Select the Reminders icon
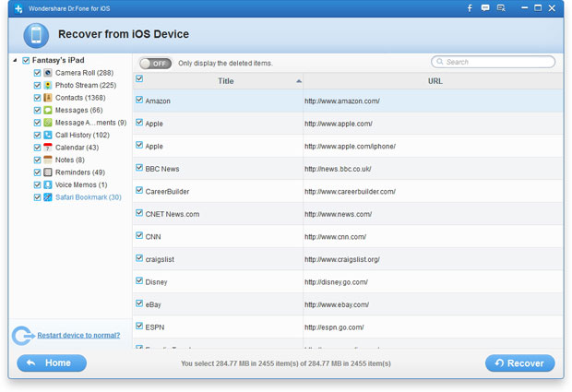The image size is (572, 392). click(x=48, y=172)
